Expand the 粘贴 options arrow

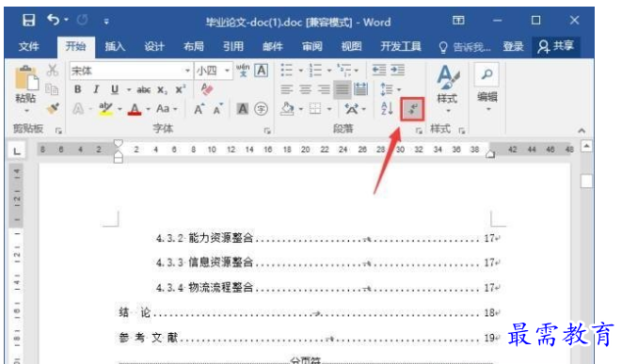(x=26, y=111)
